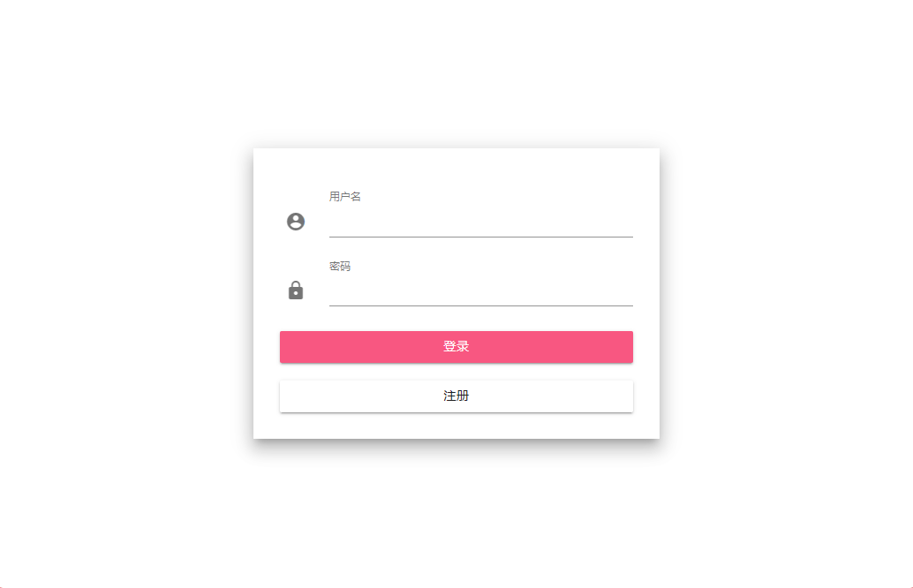Click empty space inside the white login card
This screenshot has width=913, height=588.
530,168
